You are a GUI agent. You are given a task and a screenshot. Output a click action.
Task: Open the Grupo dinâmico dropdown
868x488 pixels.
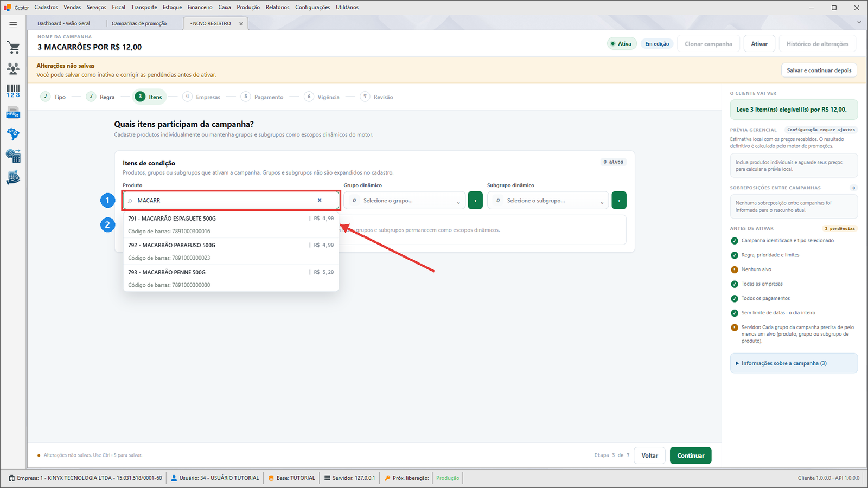pyautogui.click(x=405, y=201)
